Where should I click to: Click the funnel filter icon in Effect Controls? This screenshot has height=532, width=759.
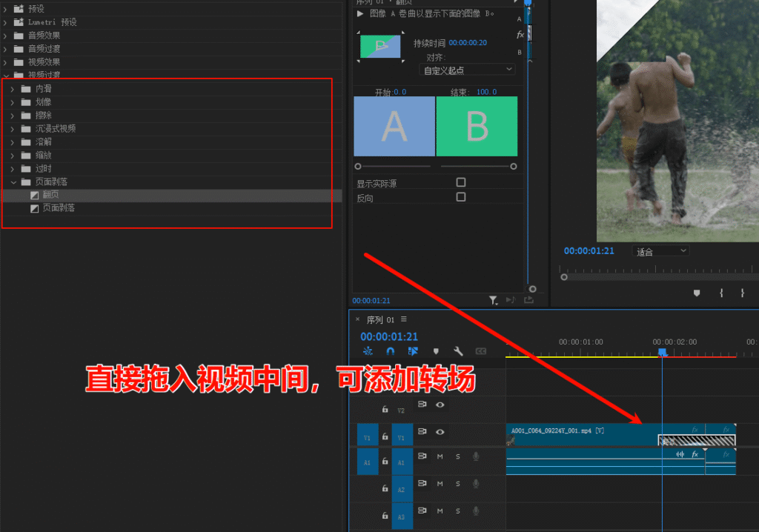pyautogui.click(x=494, y=299)
